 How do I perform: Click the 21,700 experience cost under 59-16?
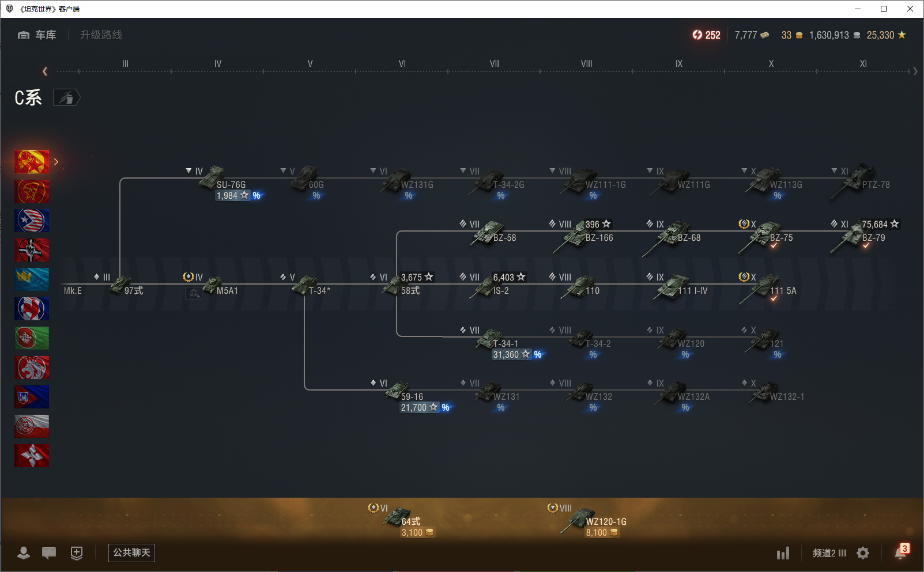pyautogui.click(x=419, y=408)
